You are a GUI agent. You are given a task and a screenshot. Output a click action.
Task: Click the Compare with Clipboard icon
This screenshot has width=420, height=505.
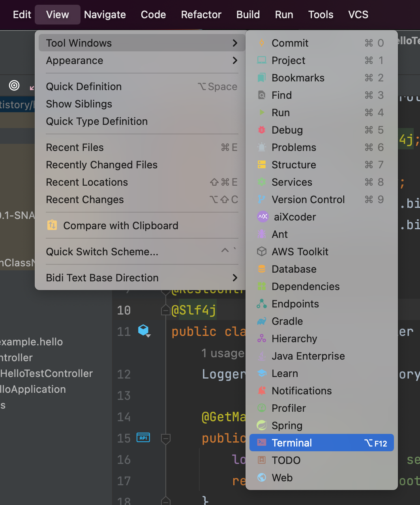pos(52,225)
